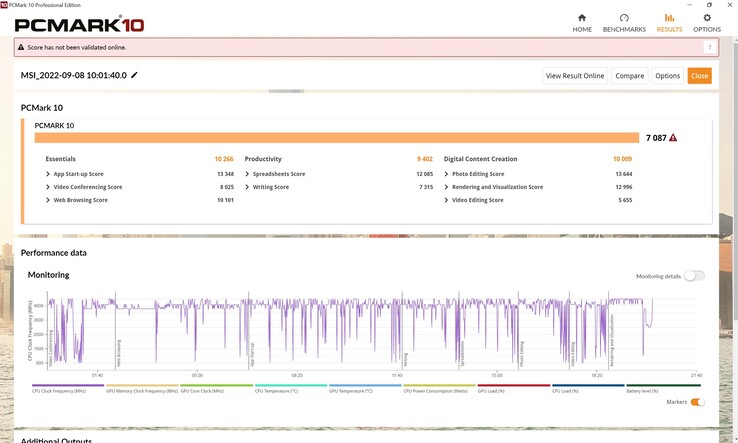
Task: Click the warning icon in validation banner
Action: point(21,47)
